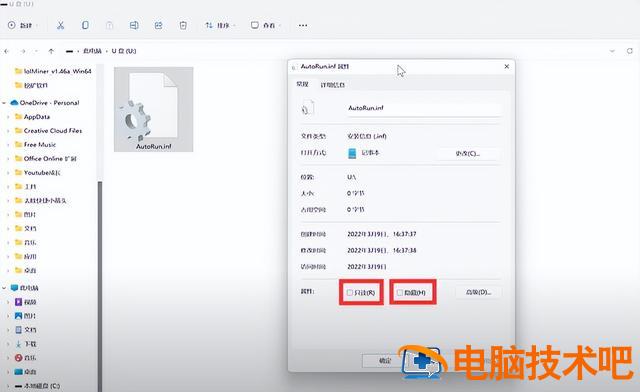The image size is (640, 392).
Task: Open the Pictures library with the blue mountain icon
Action: [x=25, y=316]
